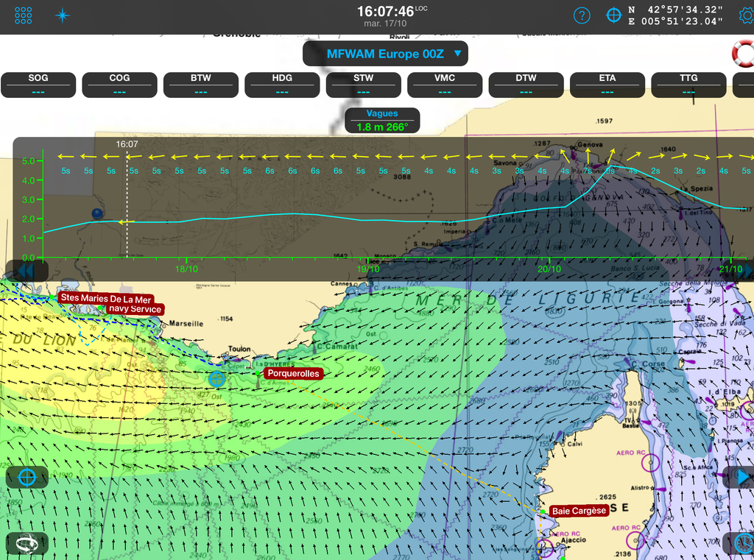Open the help question mark icon

582,15
